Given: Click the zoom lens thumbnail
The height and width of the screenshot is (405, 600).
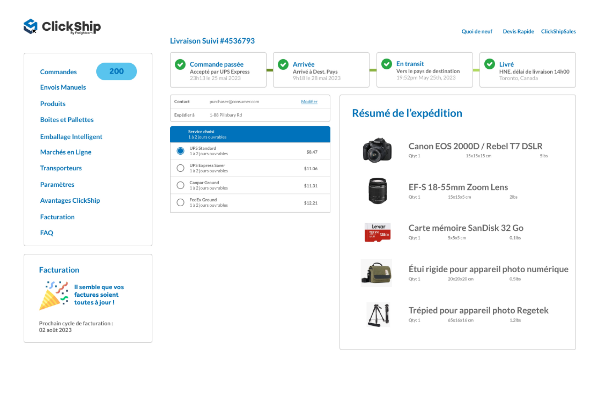Looking at the screenshot, I should 378,191.
